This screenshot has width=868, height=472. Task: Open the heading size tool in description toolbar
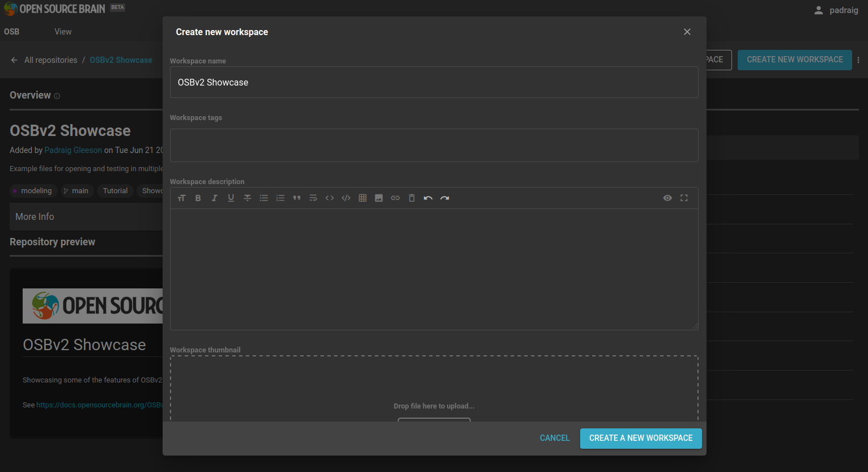(181, 198)
